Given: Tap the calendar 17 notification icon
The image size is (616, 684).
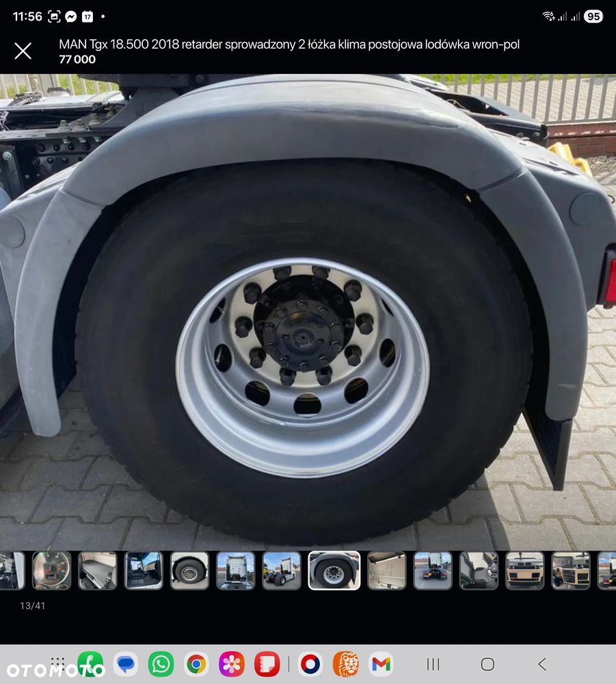Looking at the screenshot, I should (x=88, y=16).
